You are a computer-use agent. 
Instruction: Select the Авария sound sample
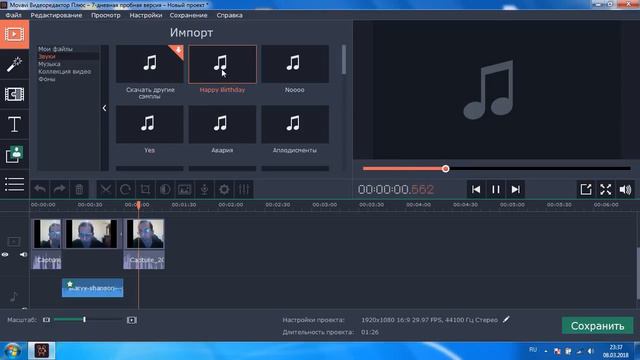point(222,124)
